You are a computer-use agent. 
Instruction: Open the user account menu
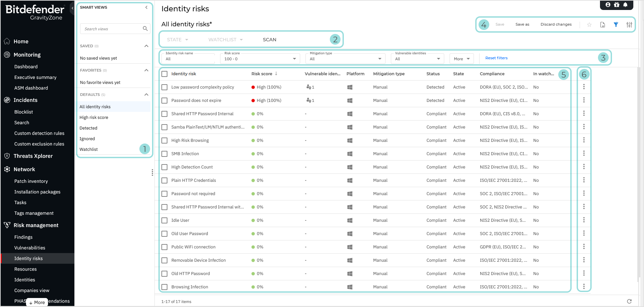click(608, 5)
